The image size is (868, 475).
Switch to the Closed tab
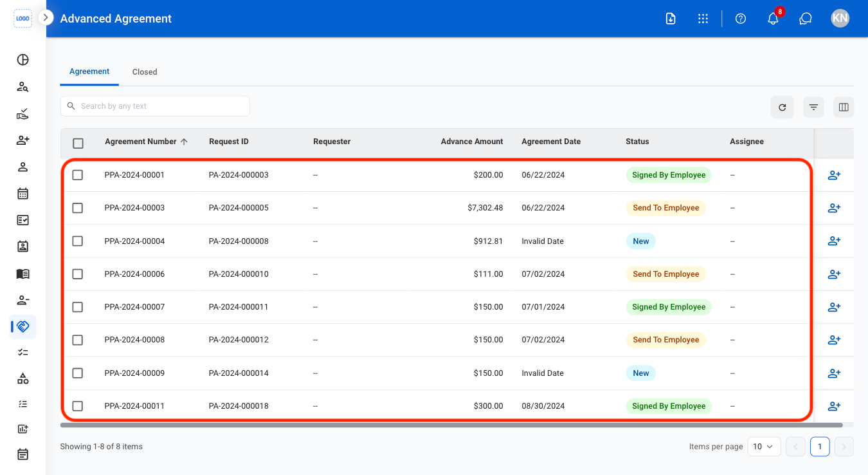click(145, 72)
